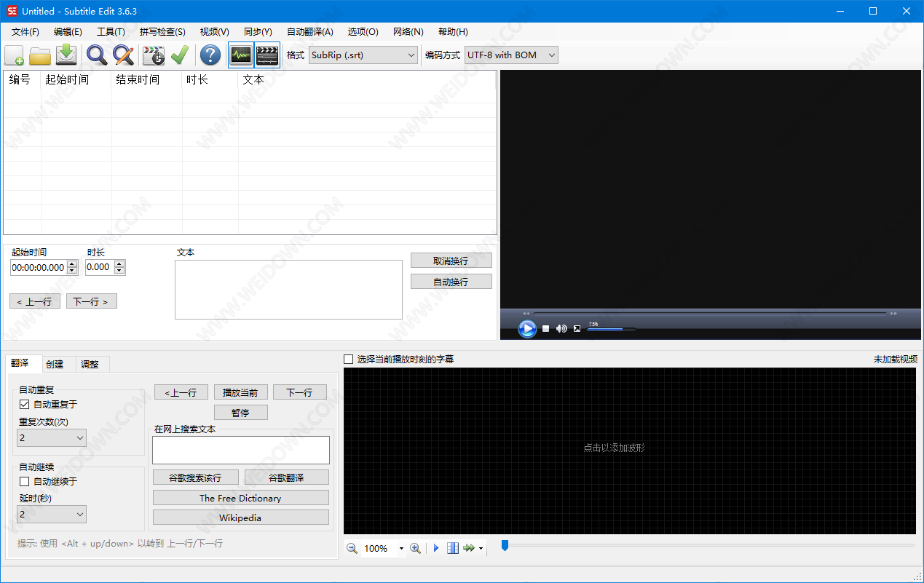Screen dimensions: 924x583
Task: Open the 同步(Y) menu
Action: tap(258, 32)
